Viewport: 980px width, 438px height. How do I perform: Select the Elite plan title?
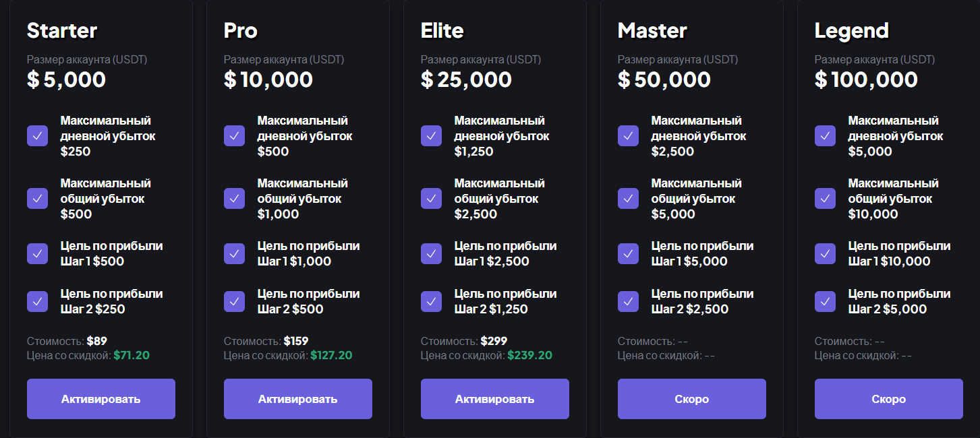click(x=442, y=31)
